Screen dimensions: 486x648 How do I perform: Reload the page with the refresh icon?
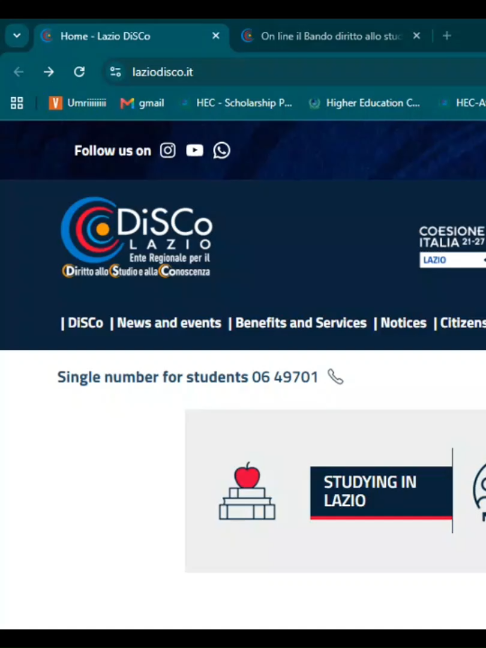pos(79,72)
